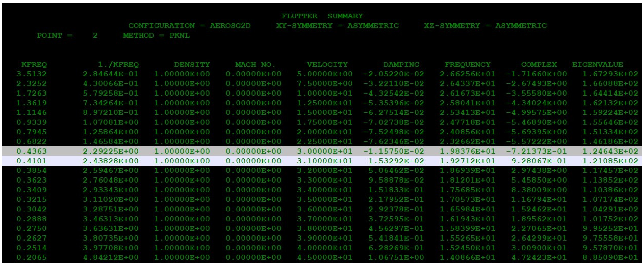This screenshot has height=266, width=644.
Task: Click the DAMPING column header
Action: pos(401,64)
